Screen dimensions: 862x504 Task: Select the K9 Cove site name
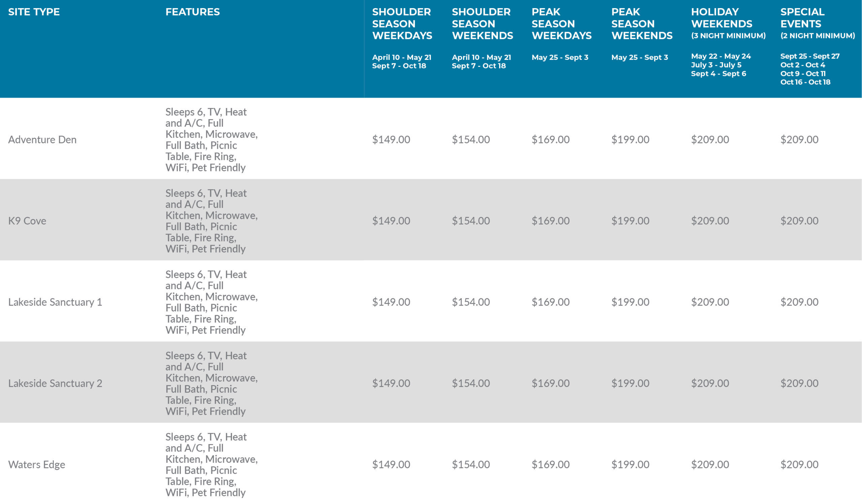tap(27, 221)
